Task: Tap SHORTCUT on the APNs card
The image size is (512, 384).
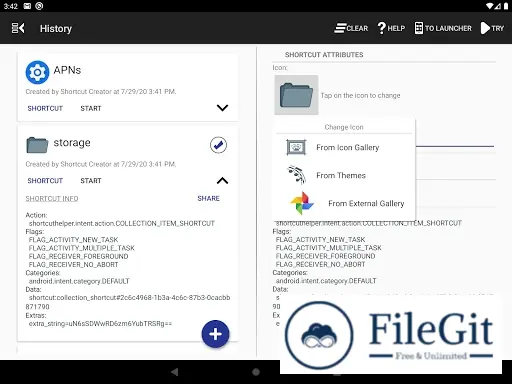Action: [x=45, y=108]
